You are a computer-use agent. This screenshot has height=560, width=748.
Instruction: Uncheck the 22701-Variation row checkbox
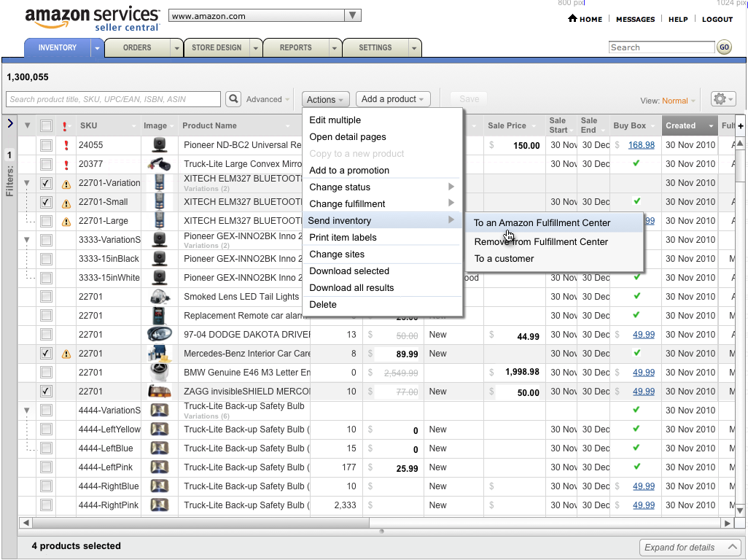point(46,183)
